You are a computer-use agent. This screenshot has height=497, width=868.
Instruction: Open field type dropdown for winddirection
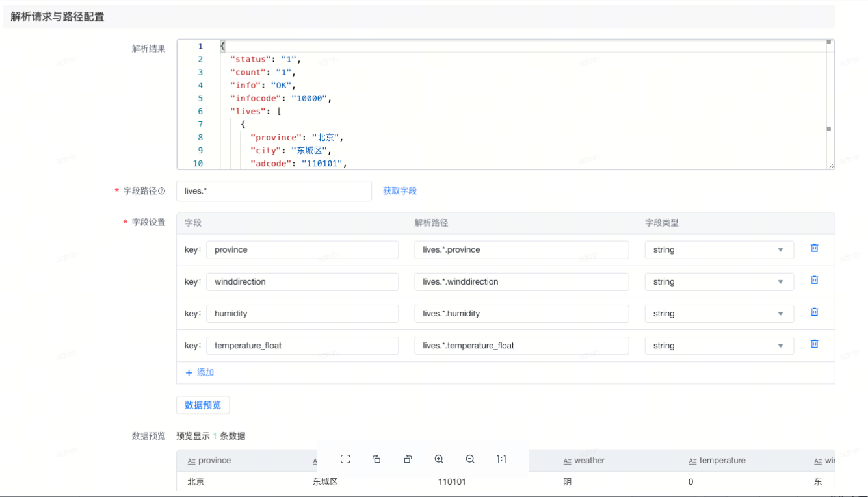point(718,282)
